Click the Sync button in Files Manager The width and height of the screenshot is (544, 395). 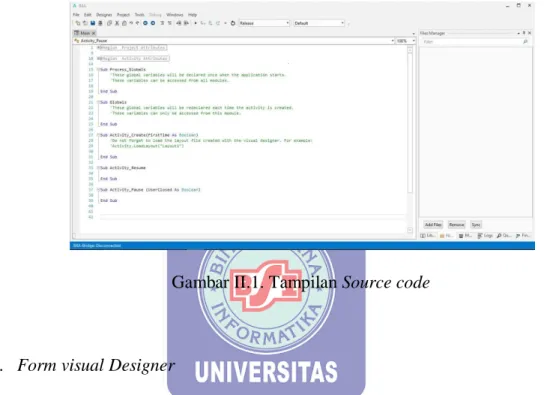tap(476, 225)
